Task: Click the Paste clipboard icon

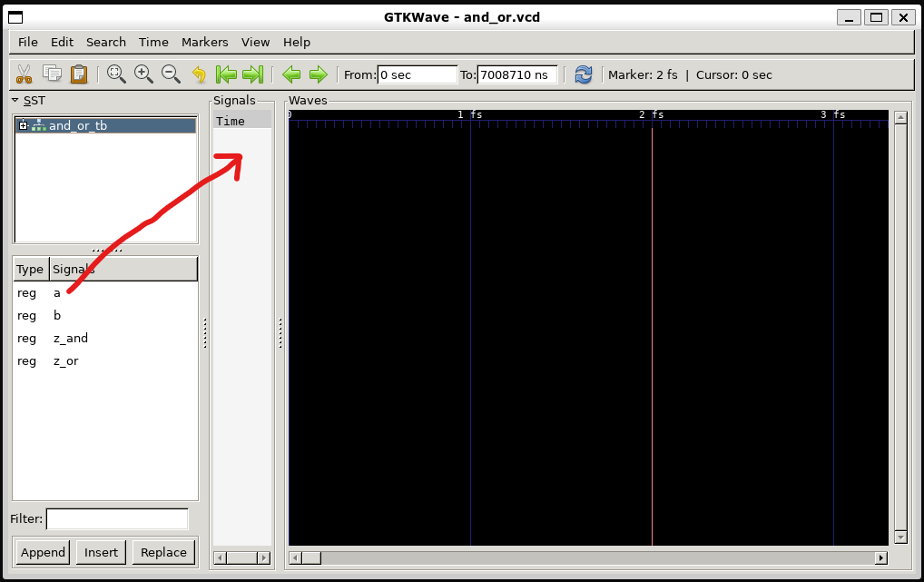Action: [x=79, y=74]
